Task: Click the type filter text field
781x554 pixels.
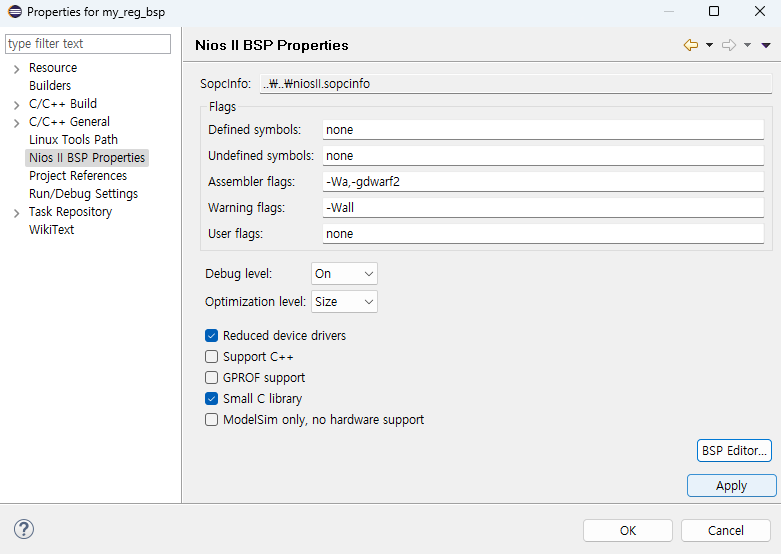Action: [x=88, y=44]
